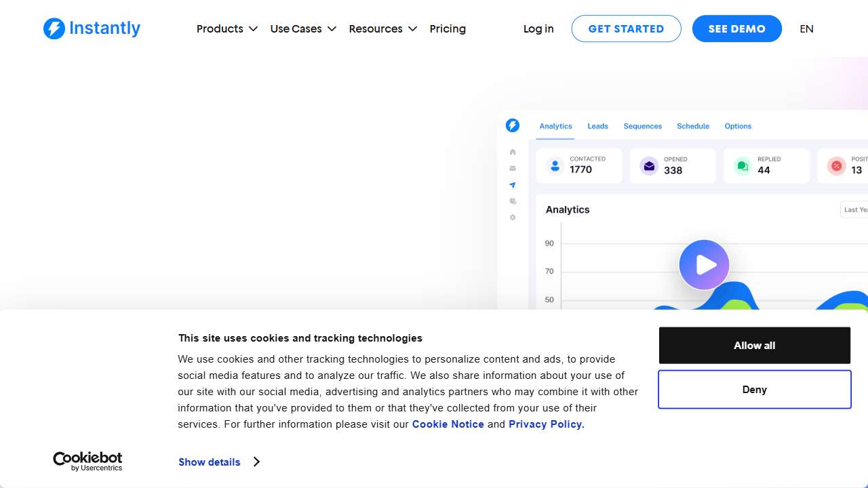The width and height of the screenshot is (868, 488).
Task: Open the Cookie Notice link
Action: pyautogui.click(x=448, y=424)
